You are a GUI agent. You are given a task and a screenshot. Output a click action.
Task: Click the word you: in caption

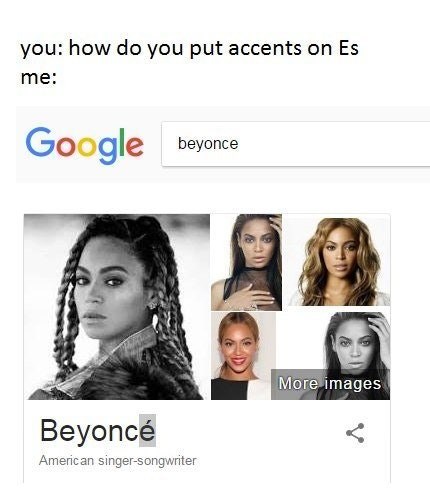coord(41,49)
